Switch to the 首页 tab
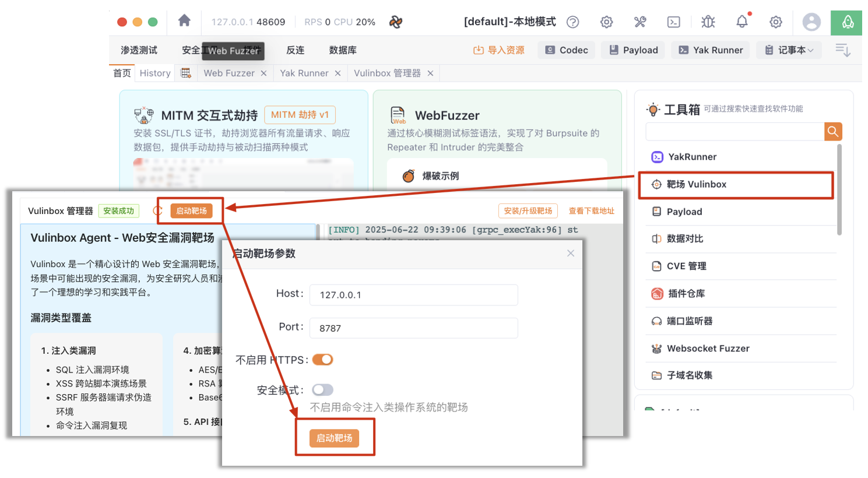Screen dimensions: 868x478 (122, 73)
